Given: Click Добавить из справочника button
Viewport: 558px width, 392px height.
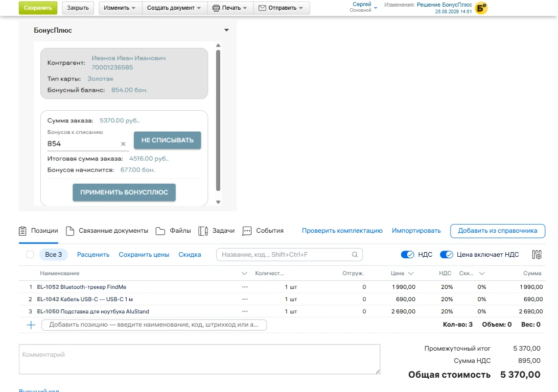Looking at the screenshot, I should click(498, 231).
